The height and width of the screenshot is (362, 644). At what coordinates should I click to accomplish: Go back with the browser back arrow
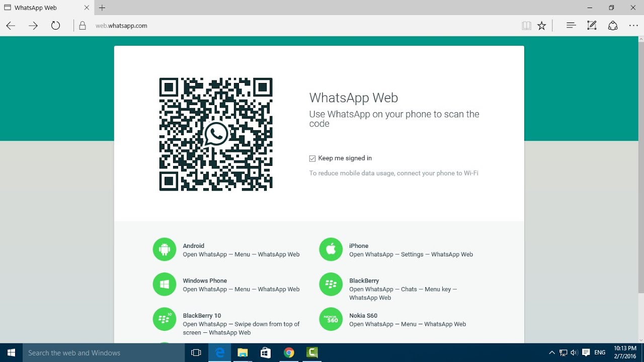click(x=11, y=26)
